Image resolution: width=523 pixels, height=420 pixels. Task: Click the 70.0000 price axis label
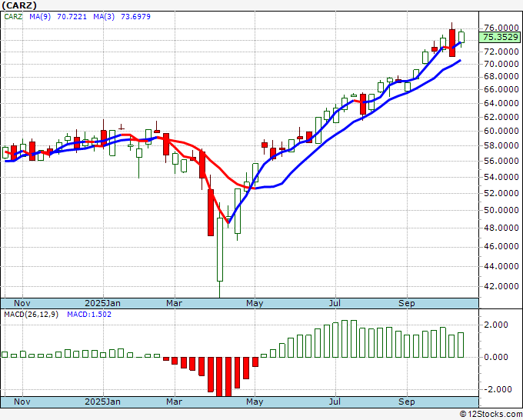click(x=501, y=64)
